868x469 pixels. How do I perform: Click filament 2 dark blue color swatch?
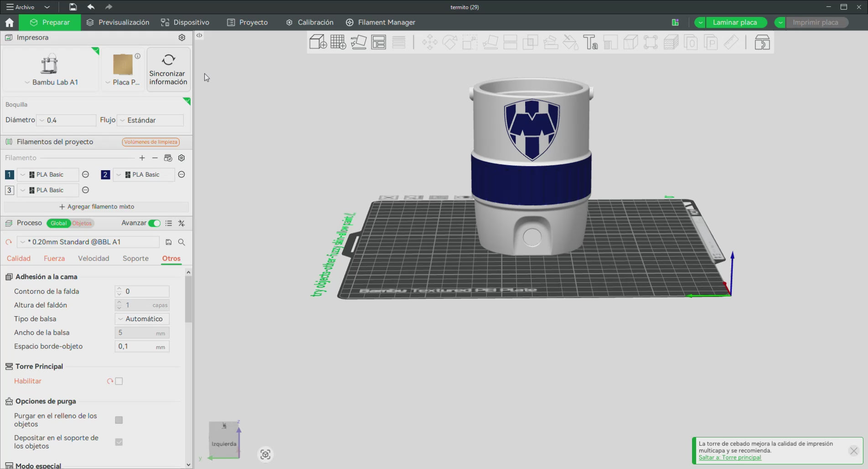(105, 175)
